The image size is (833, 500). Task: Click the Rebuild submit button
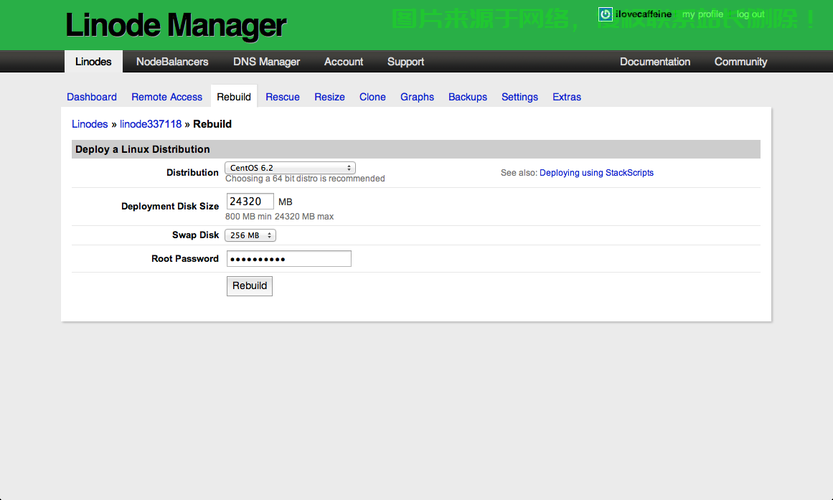250,286
